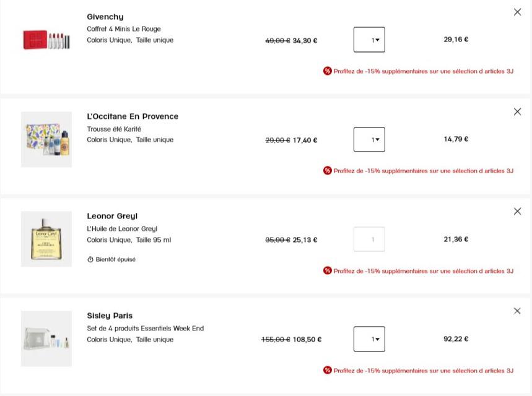Remove the Givenchy Coffret 4 Minis item
The width and height of the screenshot is (532, 396).
click(x=517, y=12)
